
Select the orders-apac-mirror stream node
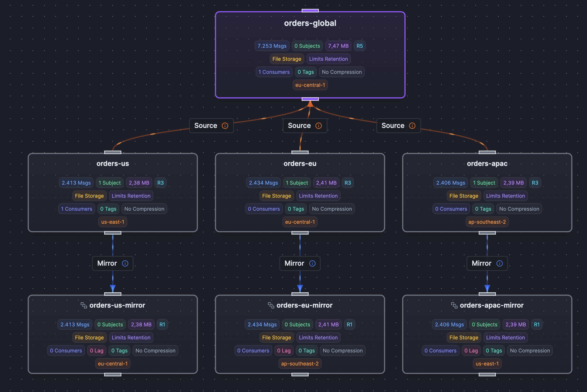click(492, 305)
